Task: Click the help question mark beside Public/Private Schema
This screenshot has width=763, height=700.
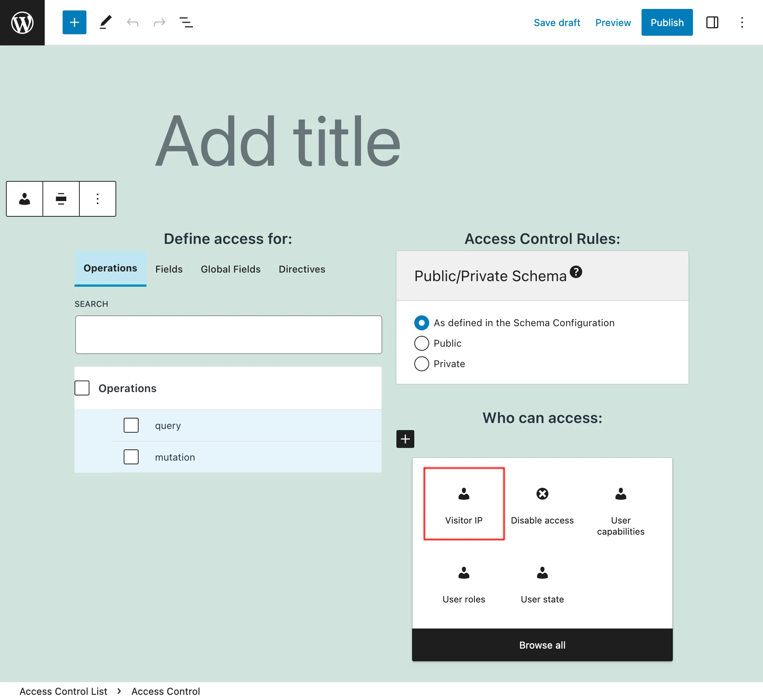Action: pyautogui.click(x=576, y=272)
